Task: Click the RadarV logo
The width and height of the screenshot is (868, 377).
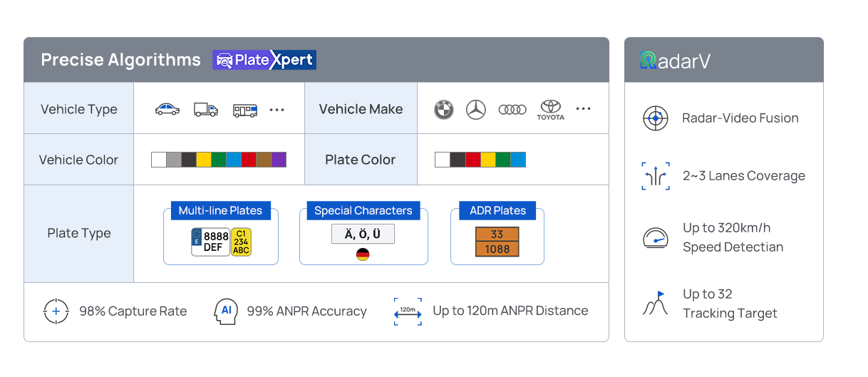Action: click(675, 61)
